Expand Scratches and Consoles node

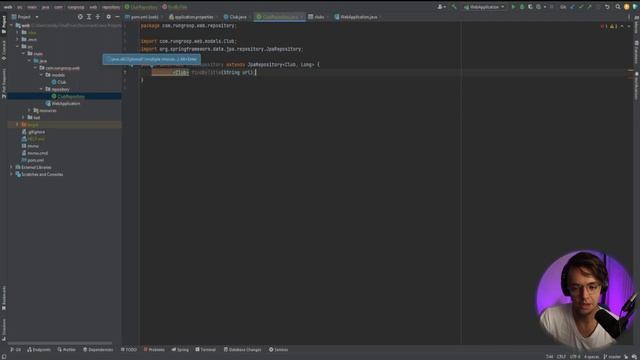pos(11,174)
